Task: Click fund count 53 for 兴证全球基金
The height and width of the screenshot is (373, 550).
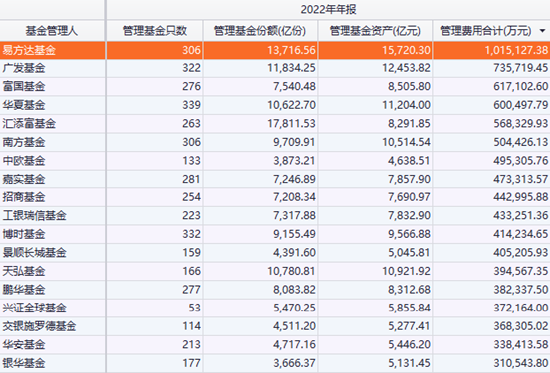Action: point(195,308)
